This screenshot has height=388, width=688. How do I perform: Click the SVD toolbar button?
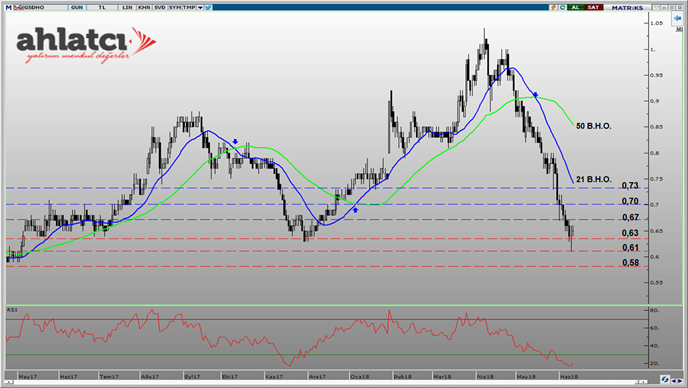160,7
